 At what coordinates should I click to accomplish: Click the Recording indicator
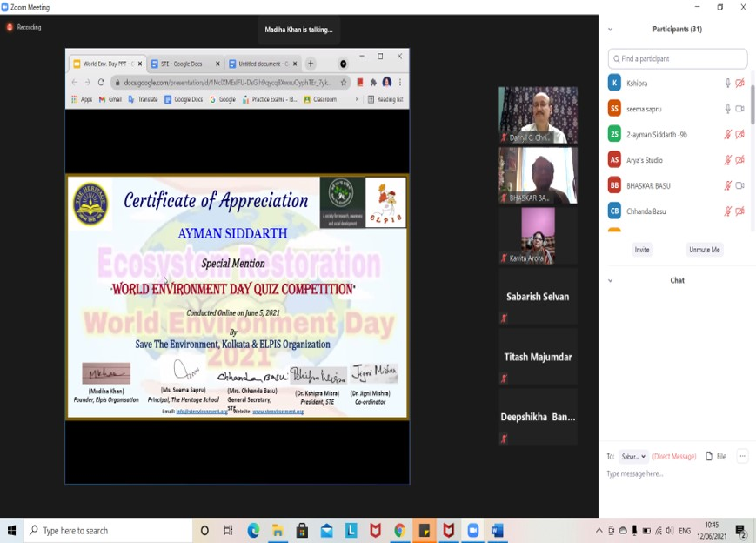click(23, 28)
